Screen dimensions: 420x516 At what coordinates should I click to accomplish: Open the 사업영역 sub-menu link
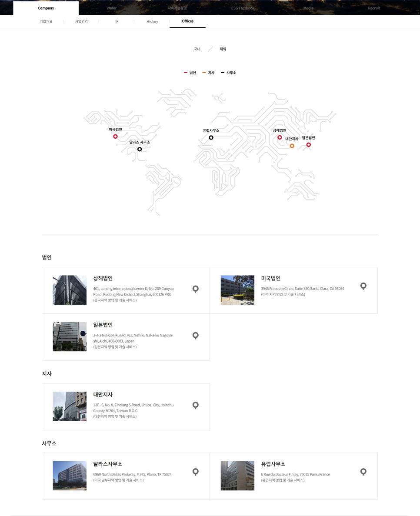tap(81, 21)
